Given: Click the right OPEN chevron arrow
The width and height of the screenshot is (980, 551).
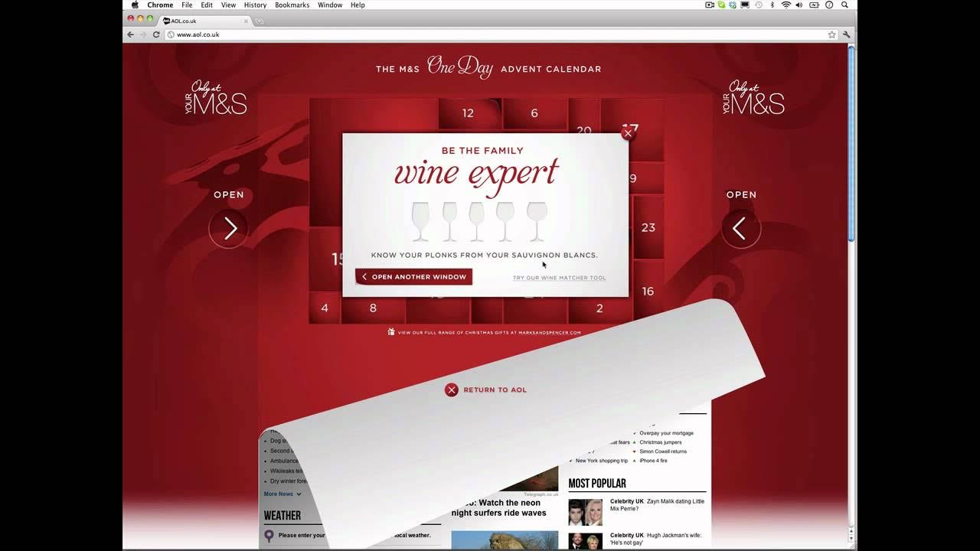Looking at the screenshot, I should [740, 228].
